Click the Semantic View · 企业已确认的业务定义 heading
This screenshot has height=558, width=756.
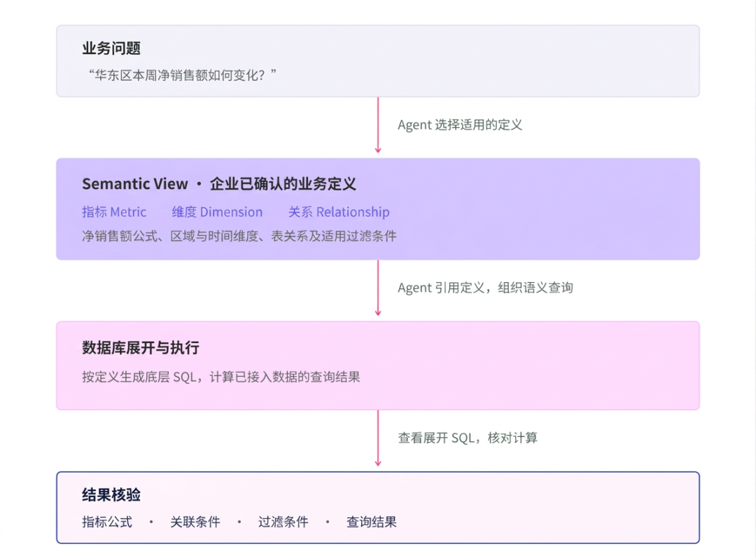[x=219, y=183]
